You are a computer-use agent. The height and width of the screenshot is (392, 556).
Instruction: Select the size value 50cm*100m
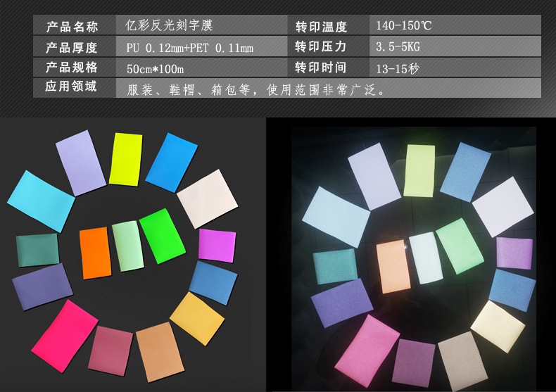155,69
